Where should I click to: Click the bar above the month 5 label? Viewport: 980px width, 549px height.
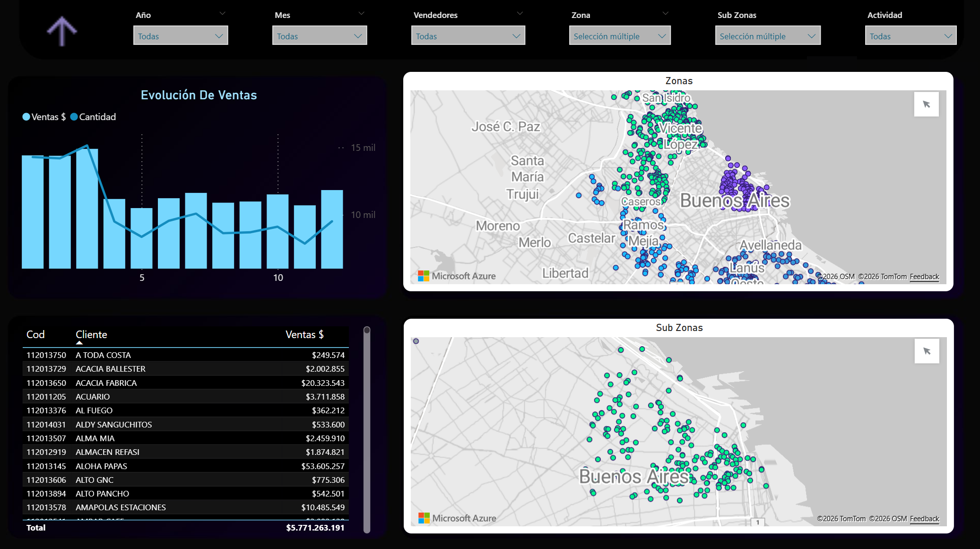[x=142, y=238]
